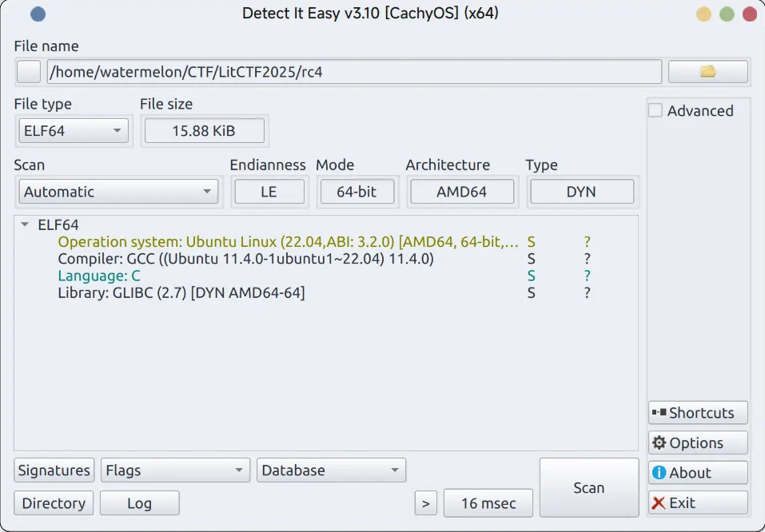This screenshot has width=765, height=532.
Task: Open file browser with the folder icon
Action: (707, 72)
